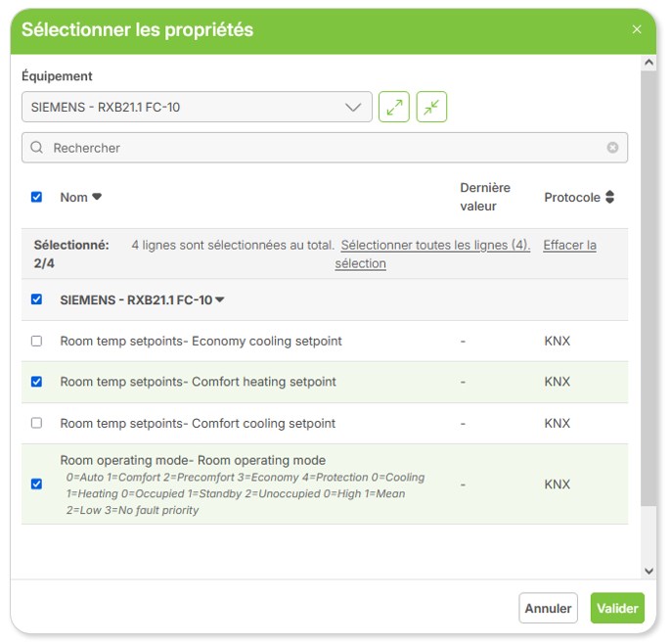Click KNX in the Comfort cooling row
Viewport: 671px width, 644px height.
pos(557,424)
